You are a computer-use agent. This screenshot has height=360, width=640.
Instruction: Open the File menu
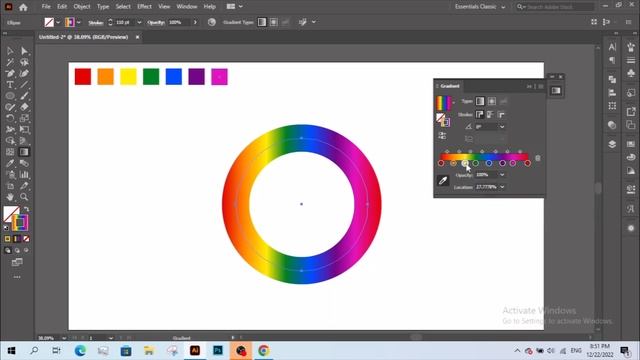click(x=46, y=7)
